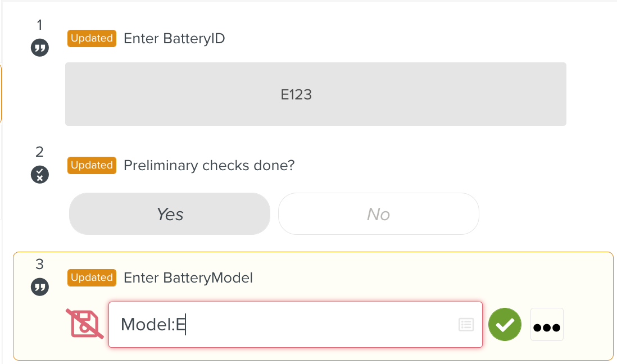Image resolution: width=617 pixels, height=364 pixels.
Task: Click the Updated badge on Preliminary checks
Action: pos(92,165)
